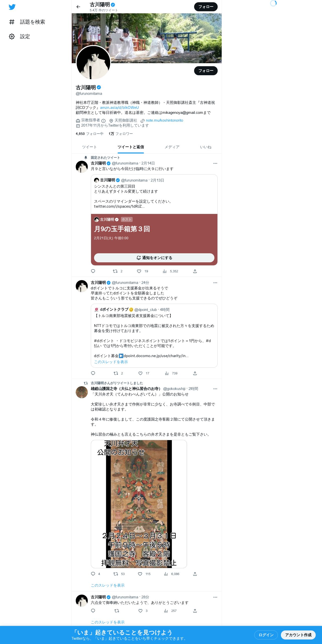Open the 天川弁才天 announcement image
The width and height of the screenshot is (322, 644).
[139, 504]
